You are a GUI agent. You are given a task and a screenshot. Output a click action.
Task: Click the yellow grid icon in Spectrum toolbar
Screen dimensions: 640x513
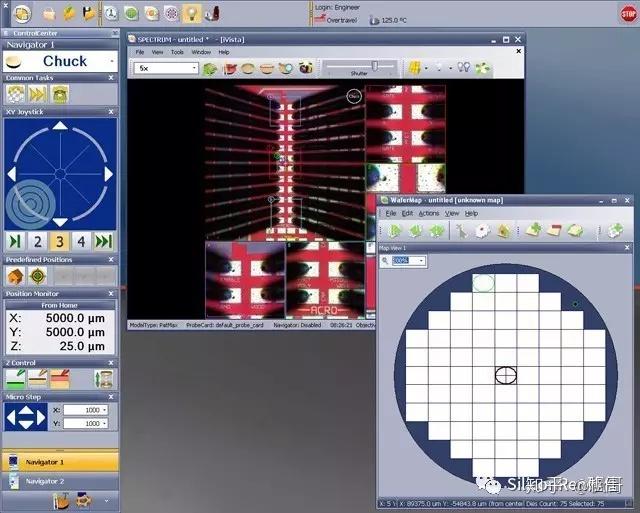click(415, 68)
